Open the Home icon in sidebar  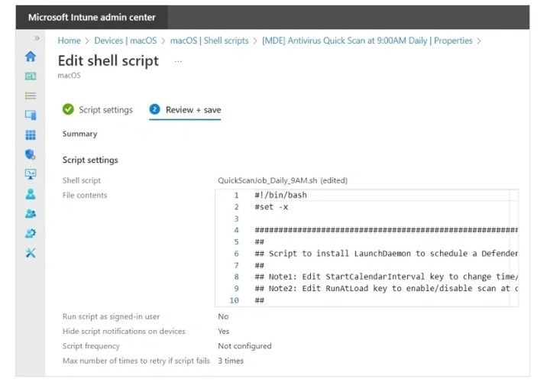coord(31,57)
